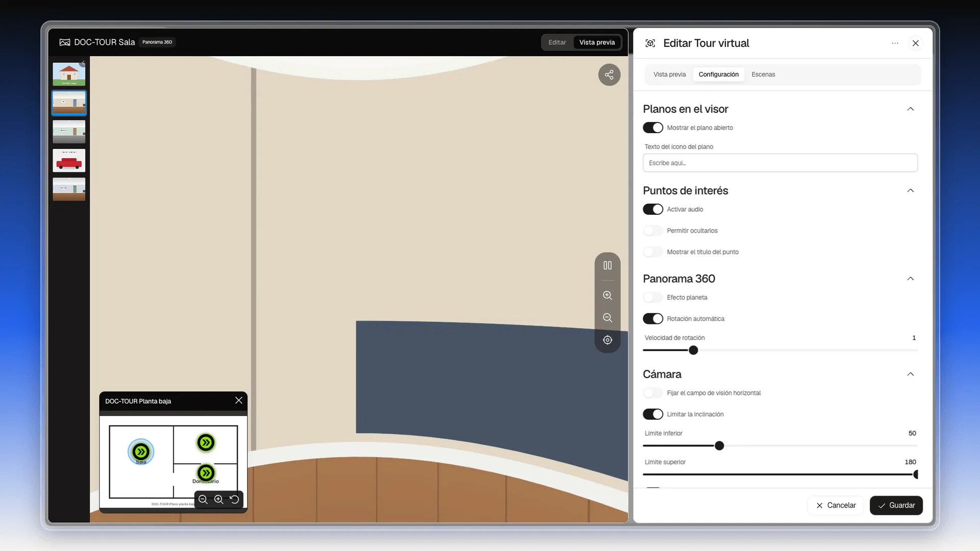The image size is (980, 551).
Task: Open the more options ellipsis menu
Action: click(x=895, y=43)
